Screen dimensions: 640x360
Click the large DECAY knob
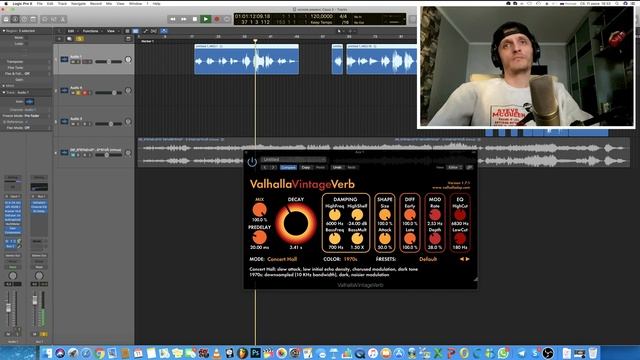point(296,224)
